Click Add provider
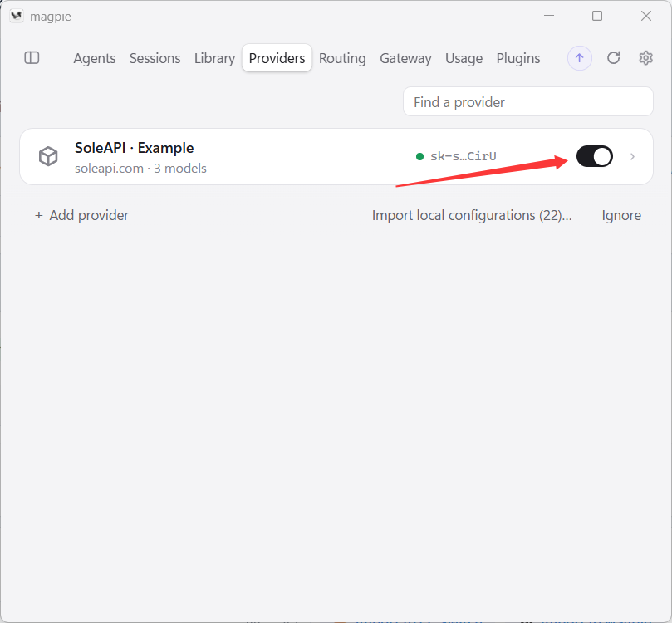Viewport: 672px width, 623px height. pos(81,215)
